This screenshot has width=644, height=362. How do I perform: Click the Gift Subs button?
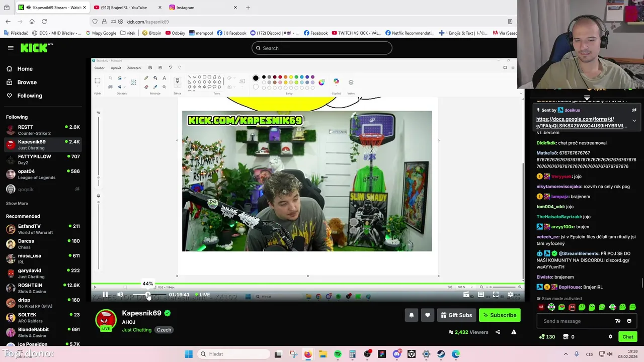pyautogui.click(x=456, y=315)
